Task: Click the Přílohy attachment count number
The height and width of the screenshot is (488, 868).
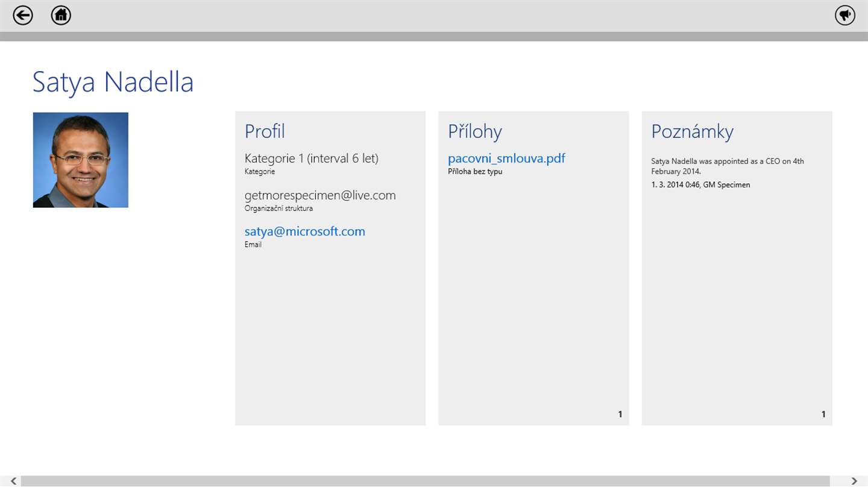Action: coord(620,414)
